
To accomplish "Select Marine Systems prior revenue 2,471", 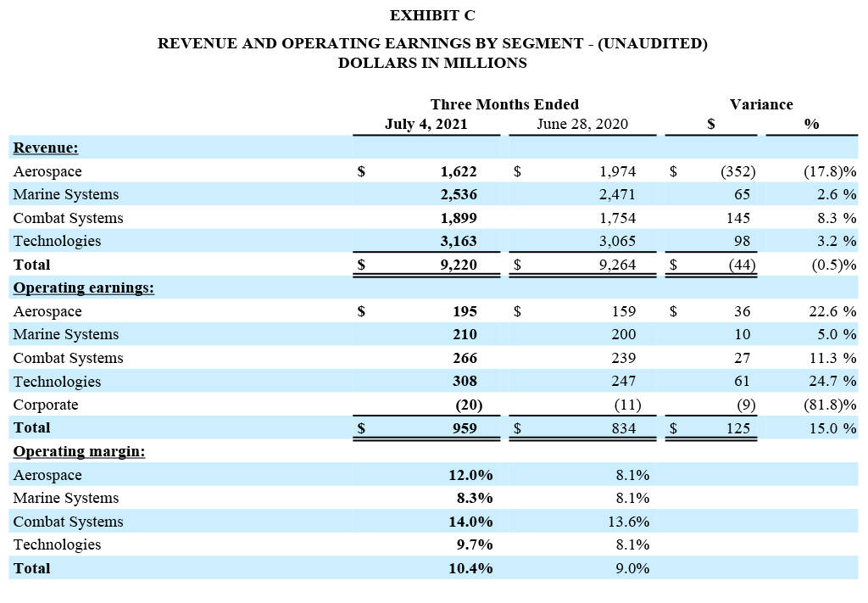I will coord(617,195).
